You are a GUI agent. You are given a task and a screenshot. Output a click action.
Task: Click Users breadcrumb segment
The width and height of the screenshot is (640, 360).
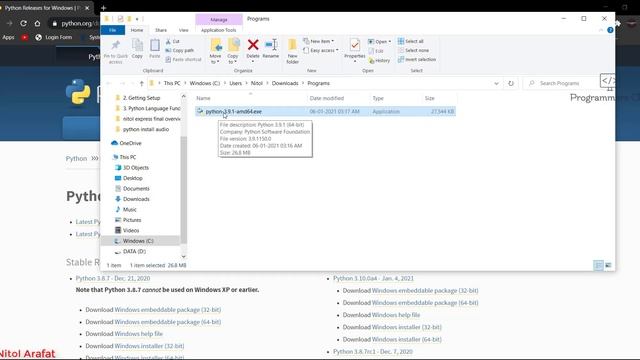236,83
